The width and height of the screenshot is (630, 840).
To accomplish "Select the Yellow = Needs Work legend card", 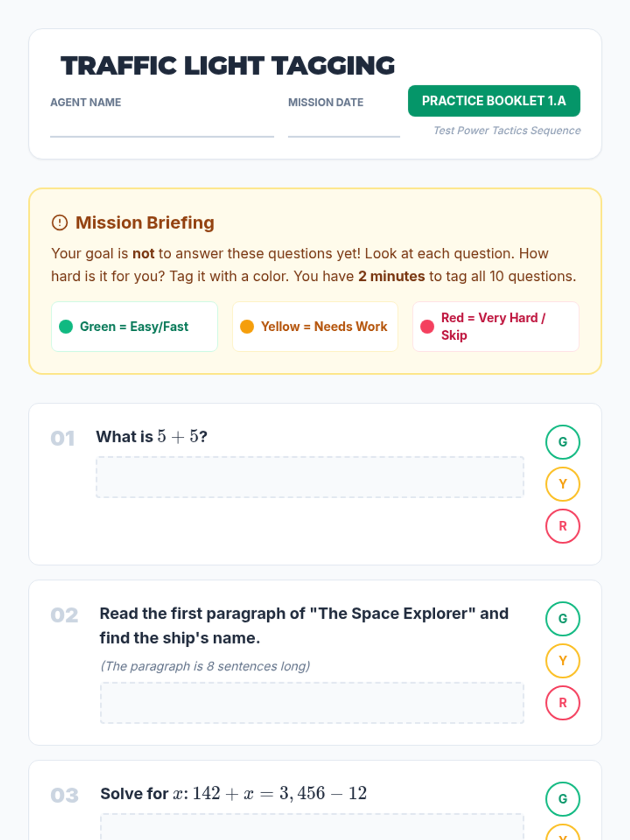I will tap(315, 327).
